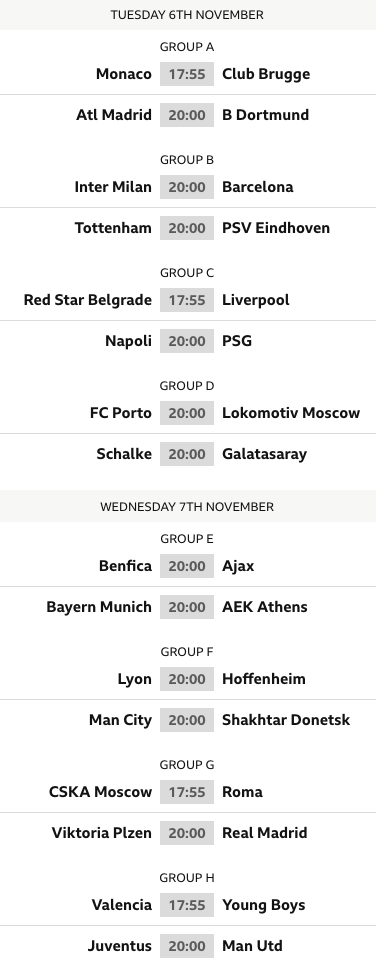Select the Napoli vs PSG kickoff time
The width and height of the screenshot is (376, 976).
[187, 341]
